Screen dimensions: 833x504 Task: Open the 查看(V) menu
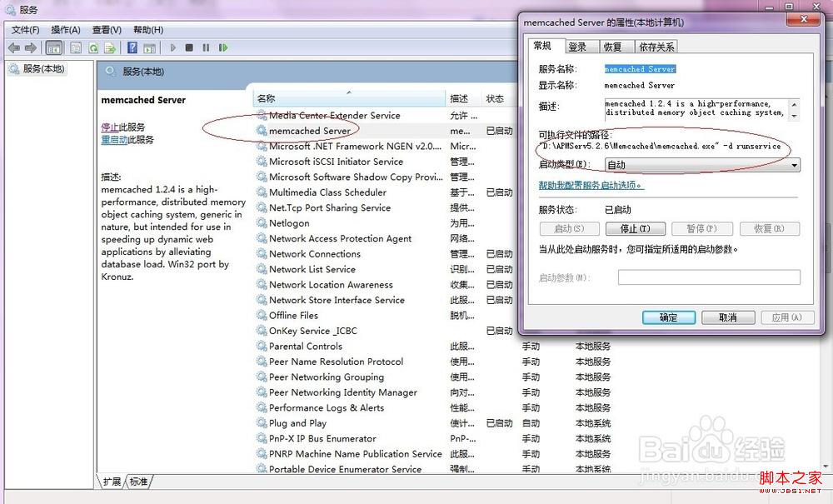tap(107, 30)
